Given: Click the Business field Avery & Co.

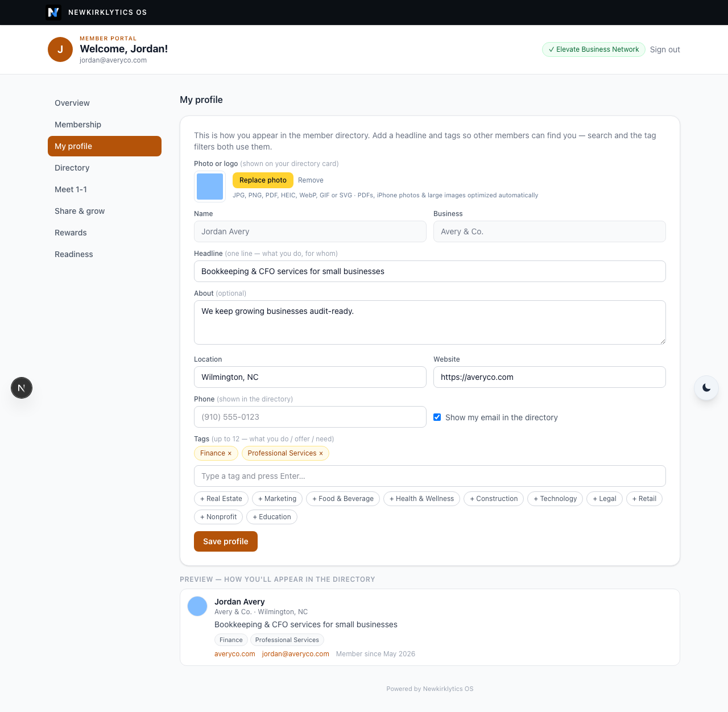Looking at the screenshot, I should pyautogui.click(x=549, y=231).
